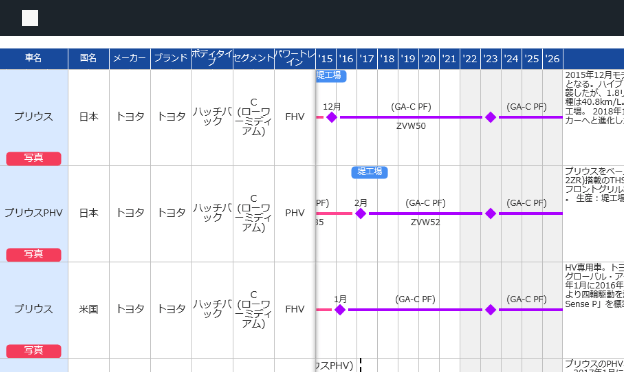Click the 2023 diamond marker in the プリウスPHV row

[x=491, y=214]
